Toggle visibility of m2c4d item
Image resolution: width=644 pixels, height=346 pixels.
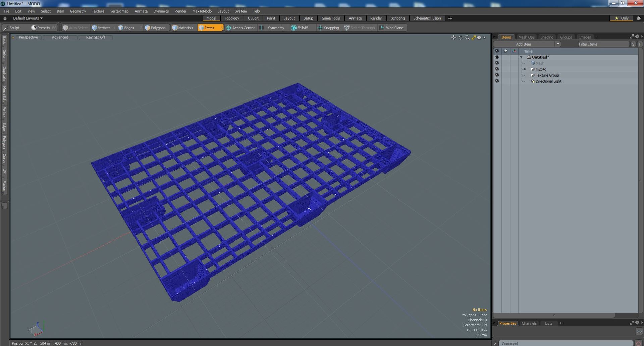pyautogui.click(x=497, y=69)
